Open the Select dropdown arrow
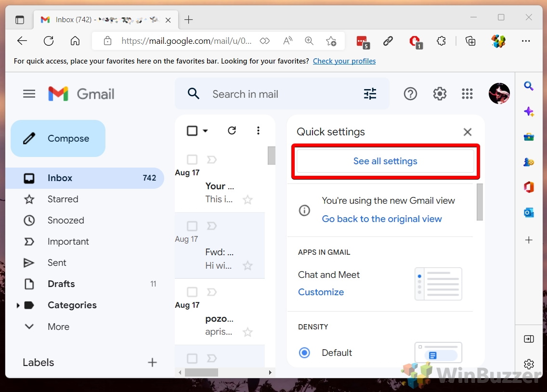547x392 pixels. pyautogui.click(x=205, y=131)
